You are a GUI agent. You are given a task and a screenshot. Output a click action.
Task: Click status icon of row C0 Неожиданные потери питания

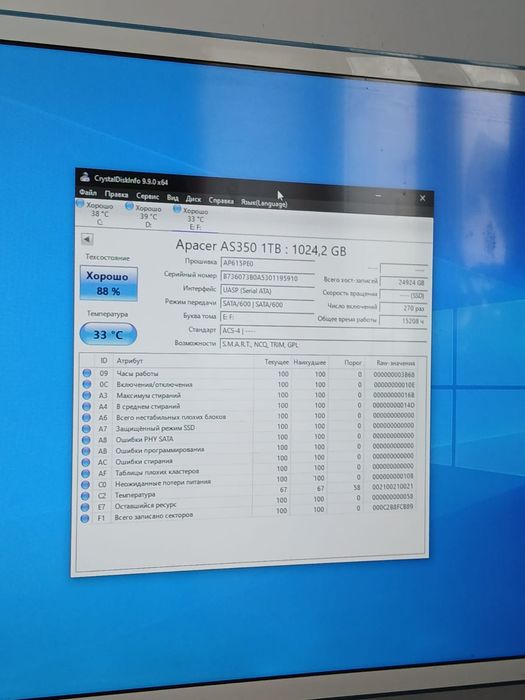coord(85,484)
